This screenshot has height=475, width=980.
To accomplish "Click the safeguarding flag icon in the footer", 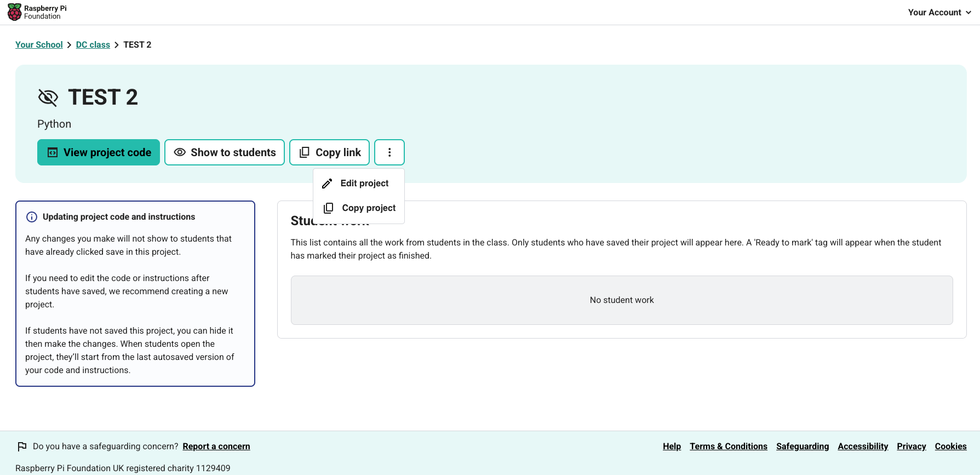I will pyautogui.click(x=22, y=447).
